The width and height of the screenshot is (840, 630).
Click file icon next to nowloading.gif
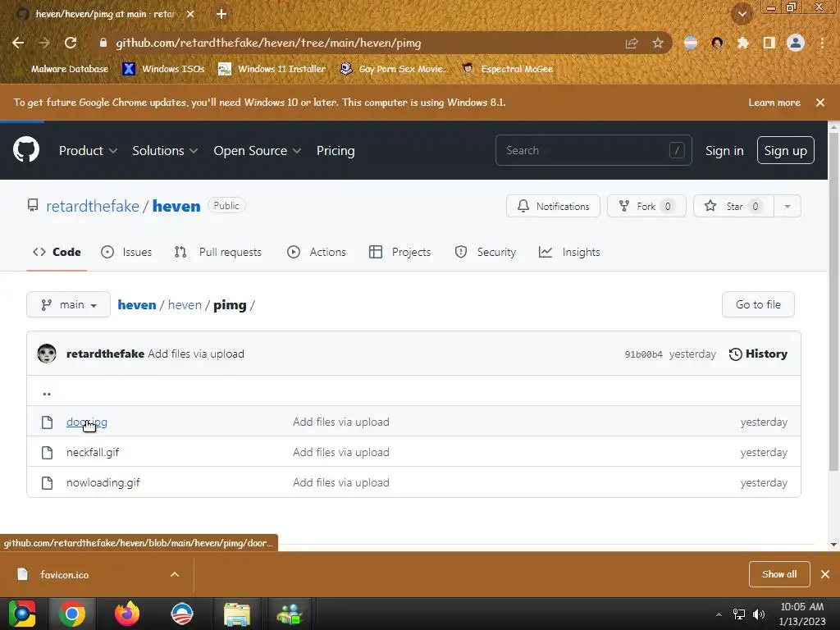(x=47, y=483)
